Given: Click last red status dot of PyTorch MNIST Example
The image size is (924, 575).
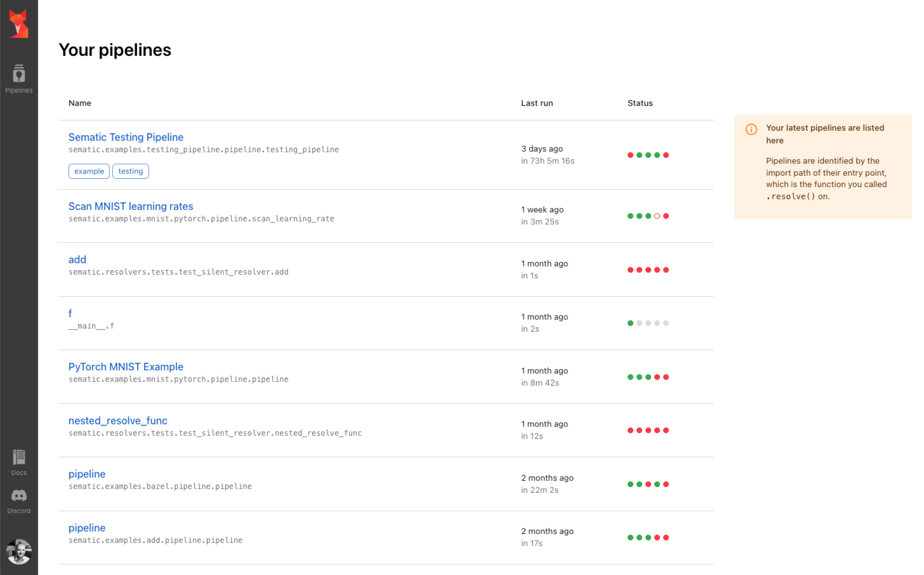Looking at the screenshot, I should pyautogui.click(x=666, y=377).
